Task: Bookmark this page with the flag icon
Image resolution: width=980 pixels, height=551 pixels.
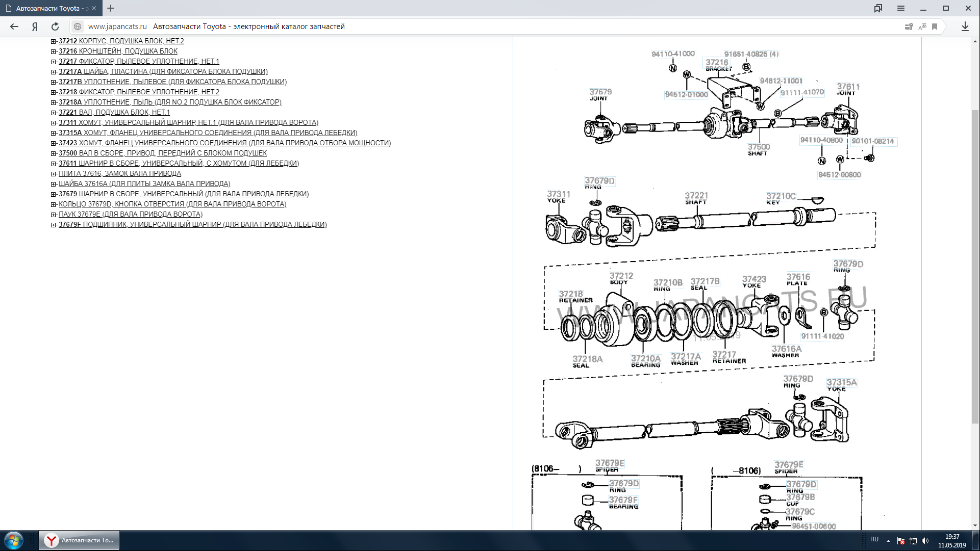Action: 935,27
